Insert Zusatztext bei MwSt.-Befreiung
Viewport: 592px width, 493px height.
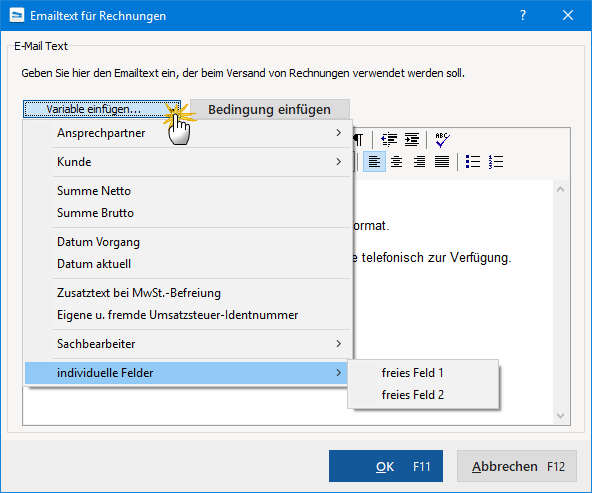188,293
